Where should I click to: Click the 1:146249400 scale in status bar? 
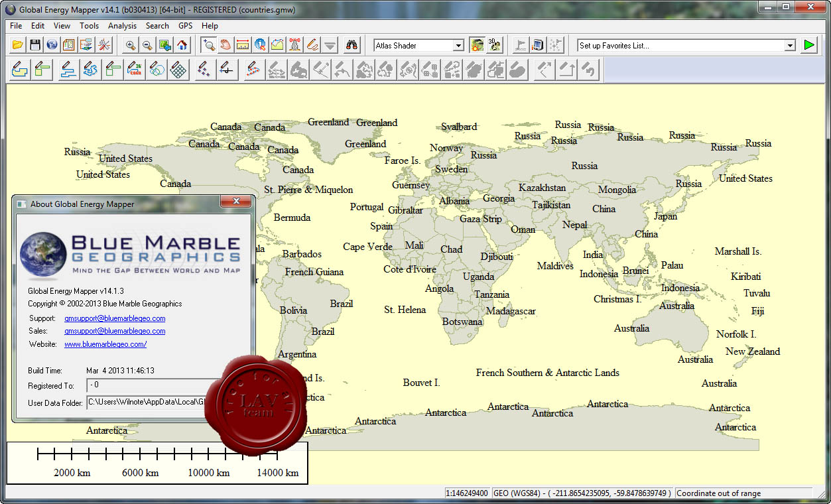(467, 493)
